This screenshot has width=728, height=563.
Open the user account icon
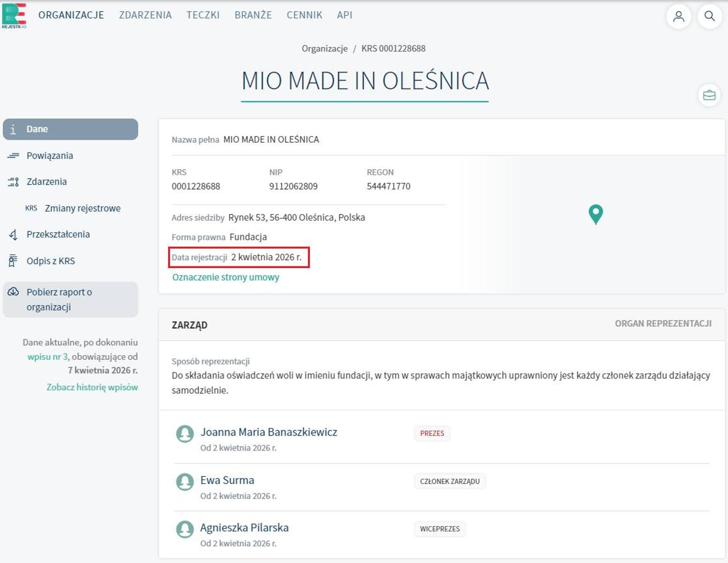point(679,16)
